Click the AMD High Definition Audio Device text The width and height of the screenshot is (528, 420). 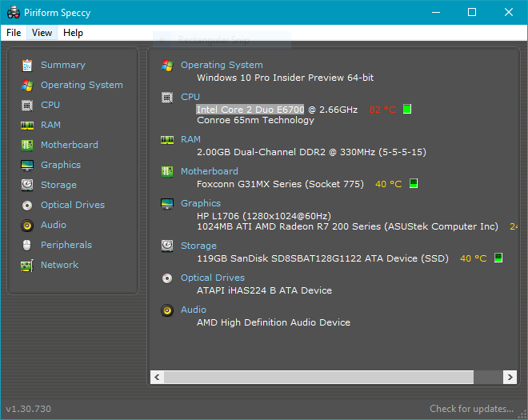(274, 322)
